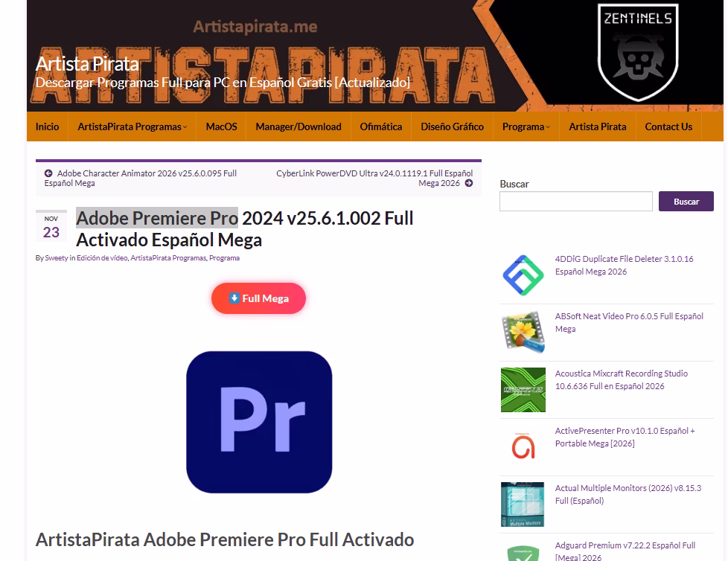Viewport: 728px width, 561px height.
Task: Open the Inicio menu item
Action: [x=47, y=126]
